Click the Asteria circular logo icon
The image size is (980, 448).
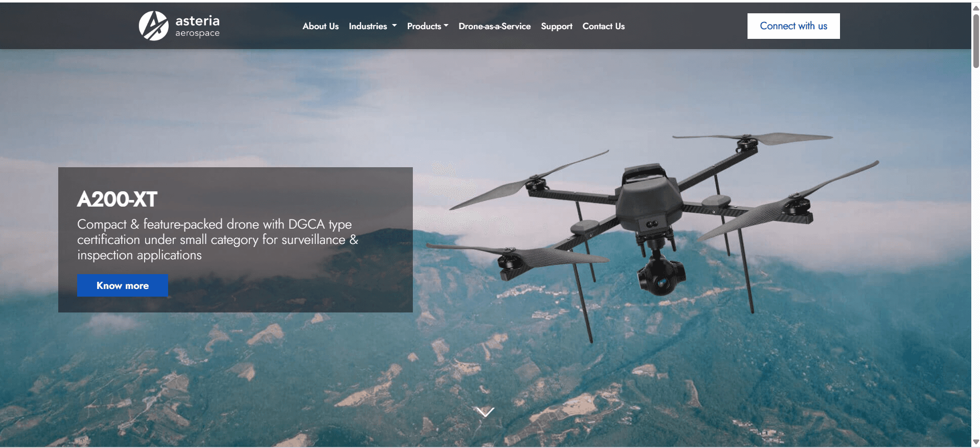[153, 26]
